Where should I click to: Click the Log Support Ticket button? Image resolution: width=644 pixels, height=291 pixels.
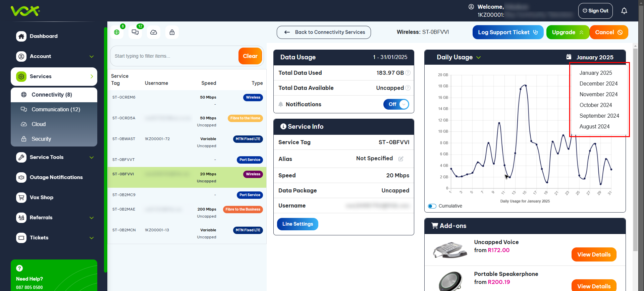(508, 33)
